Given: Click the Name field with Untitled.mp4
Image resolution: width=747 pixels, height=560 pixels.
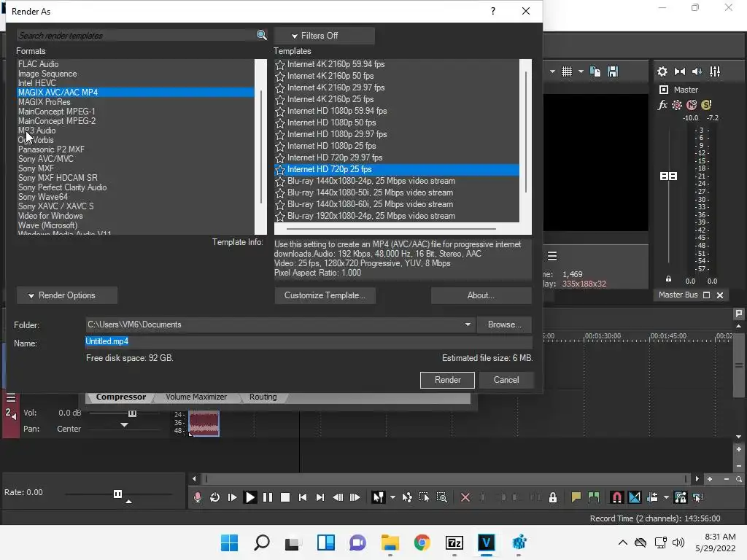Looking at the screenshot, I should 309,341.
